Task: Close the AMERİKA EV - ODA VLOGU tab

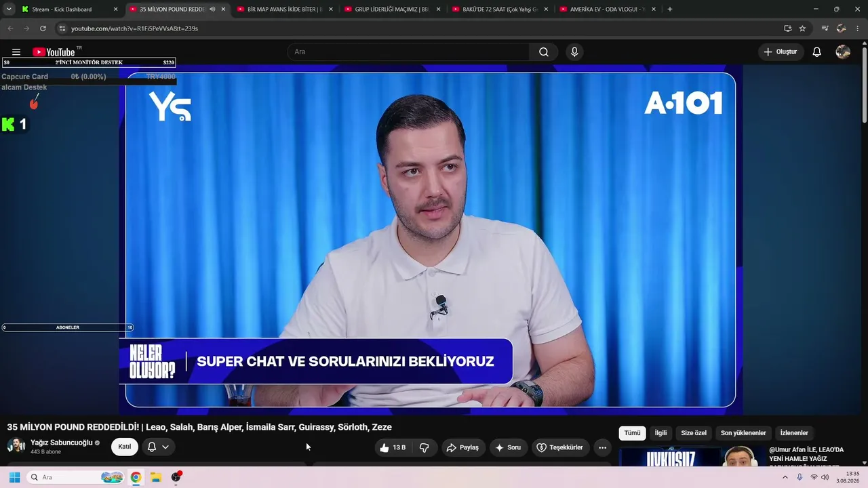Action: tap(654, 9)
